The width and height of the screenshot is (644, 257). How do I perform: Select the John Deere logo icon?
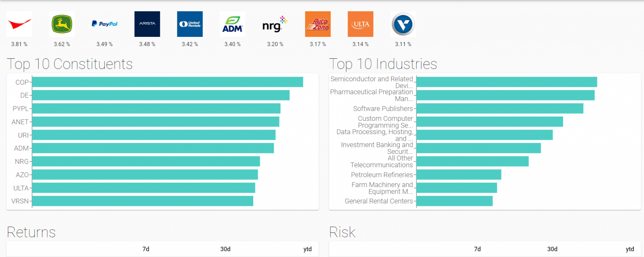(x=62, y=24)
